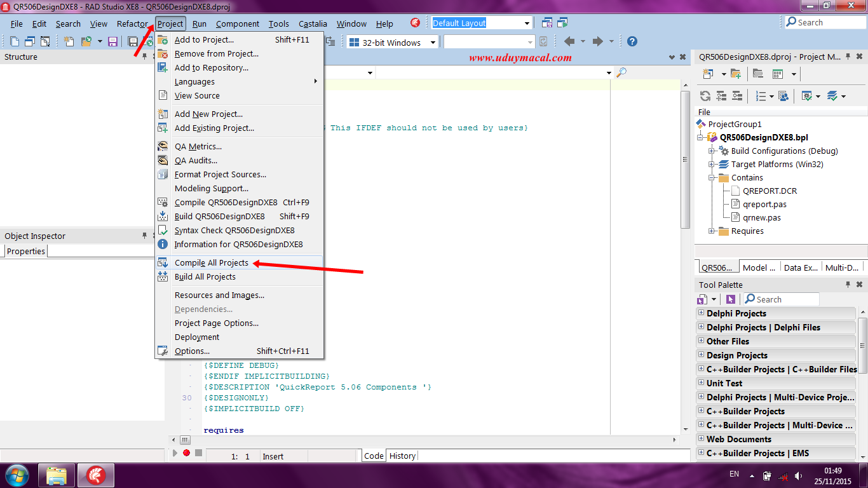Click the Expand all icon in Project Manager
Viewport: 868px width, 488px height.
click(x=721, y=96)
